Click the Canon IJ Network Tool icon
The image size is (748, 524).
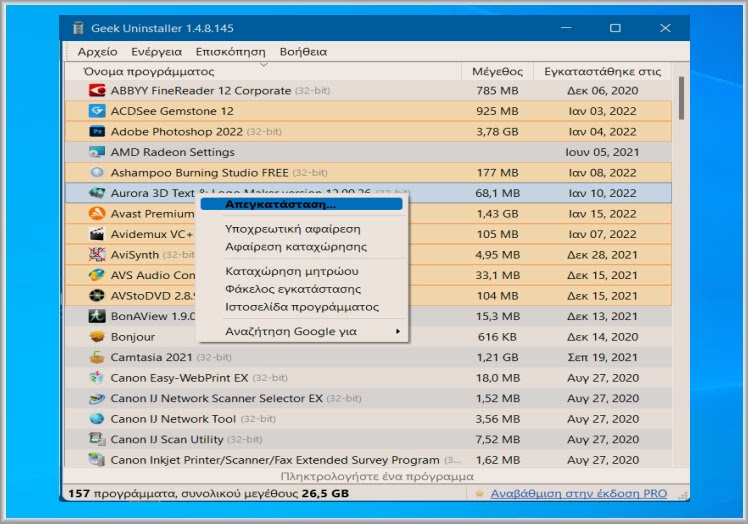[x=97, y=419]
